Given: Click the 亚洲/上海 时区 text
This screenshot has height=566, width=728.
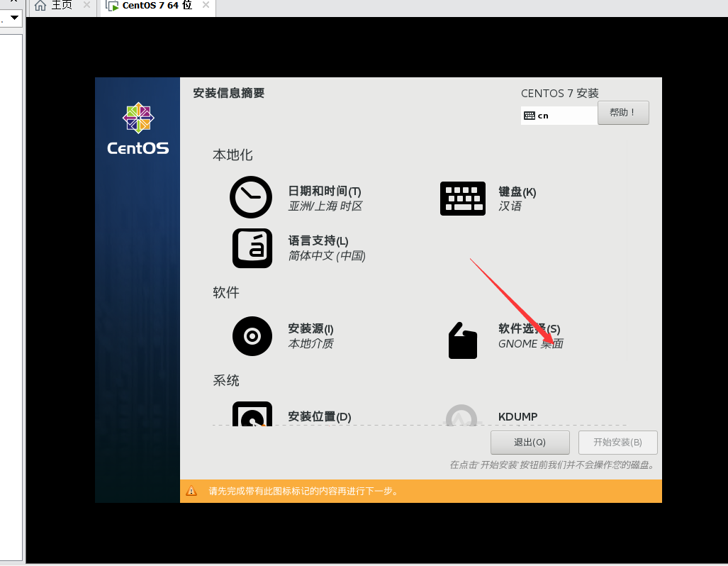Looking at the screenshot, I should tap(325, 206).
